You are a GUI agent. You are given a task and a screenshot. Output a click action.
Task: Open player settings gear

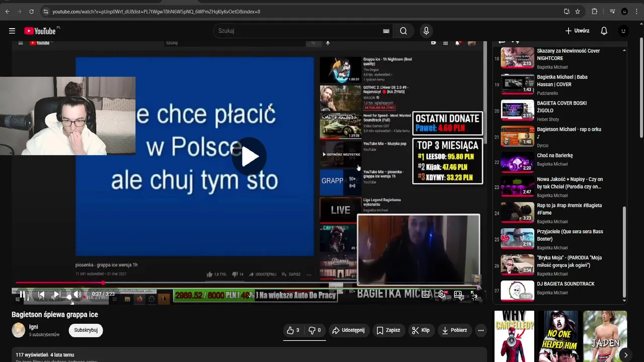[x=442, y=295]
